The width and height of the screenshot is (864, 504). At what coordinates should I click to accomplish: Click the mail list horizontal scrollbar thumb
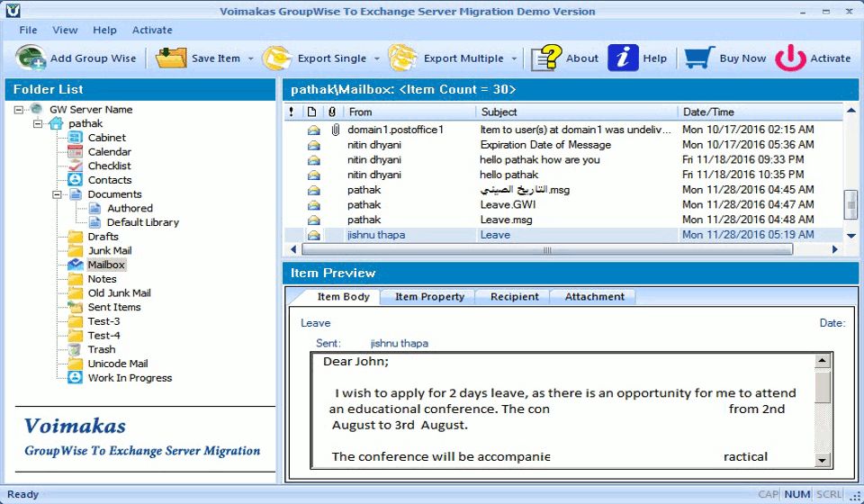(547, 250)
